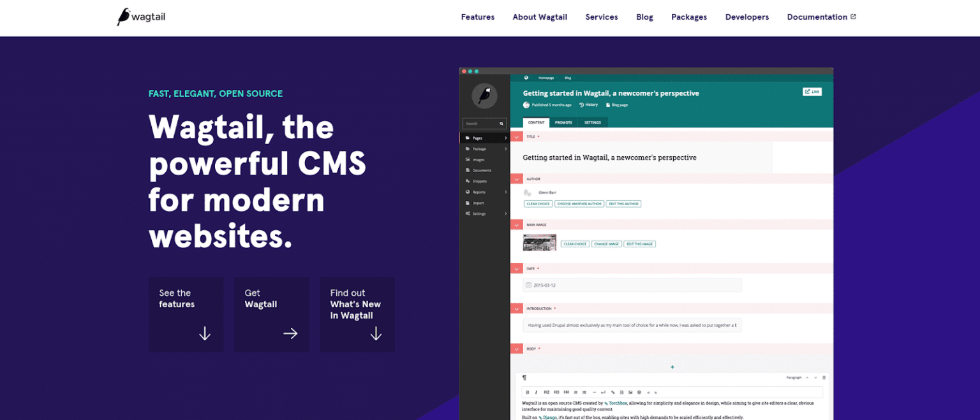Open the Features menu item
The image size is (980, 420).
pos(477,17)
